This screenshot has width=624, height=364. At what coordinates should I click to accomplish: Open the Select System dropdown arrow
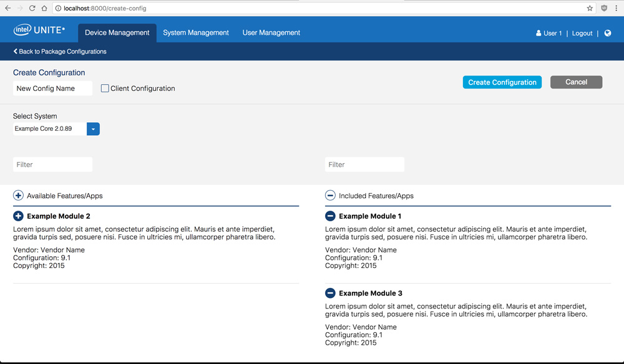pyautogui.click(x=93, y=129)
